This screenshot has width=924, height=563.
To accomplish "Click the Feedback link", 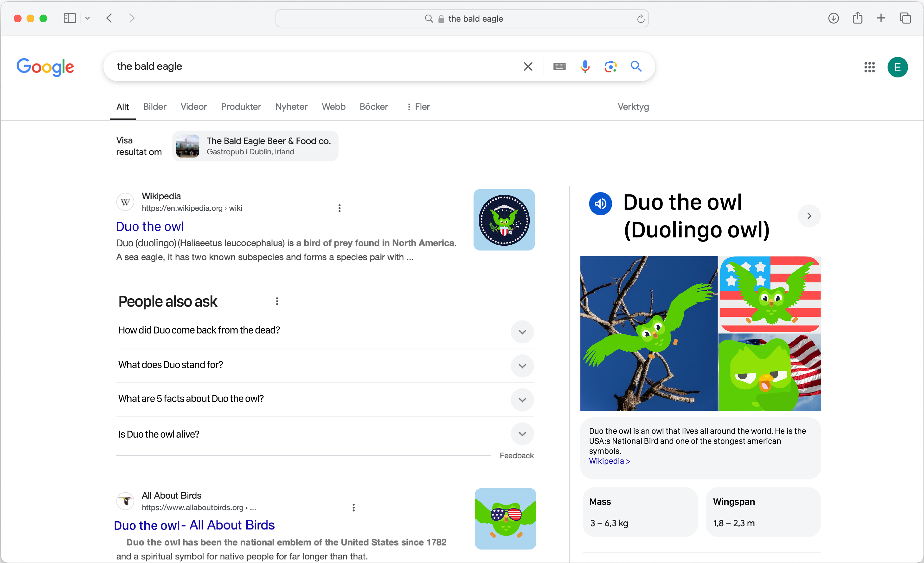I will (516, 456).
